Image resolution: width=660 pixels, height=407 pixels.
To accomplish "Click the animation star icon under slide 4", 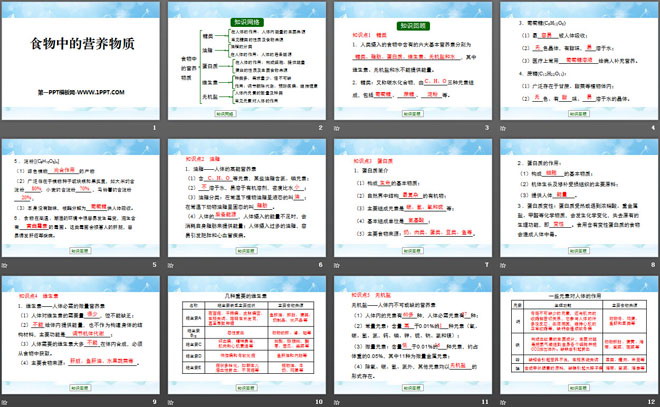I will (503, 128).
